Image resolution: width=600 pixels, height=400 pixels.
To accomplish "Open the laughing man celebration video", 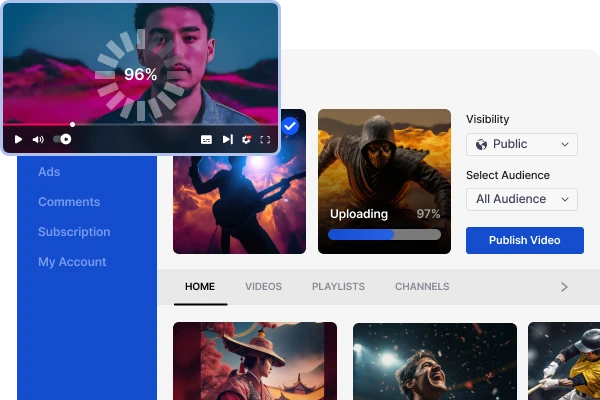I will (435, 361).
